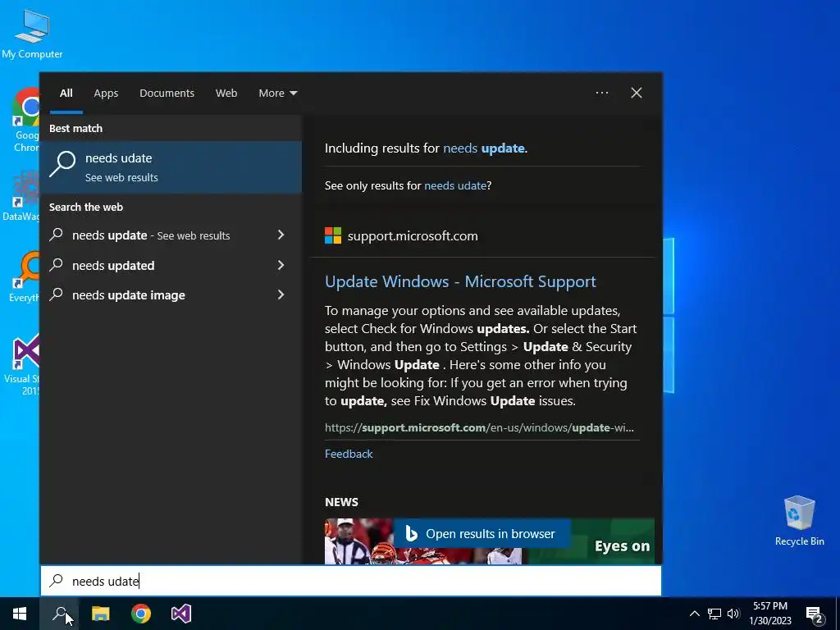The height and width of the screenshot is (630, 840).
Task: Click 'Open results in browser' button
Action: (482, 533)
